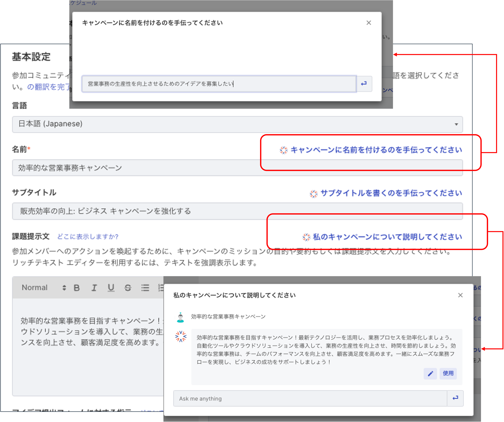Viewport: 504px width, 422px height.
Task: Close the campaign naming help dialog
Action: 369,23
